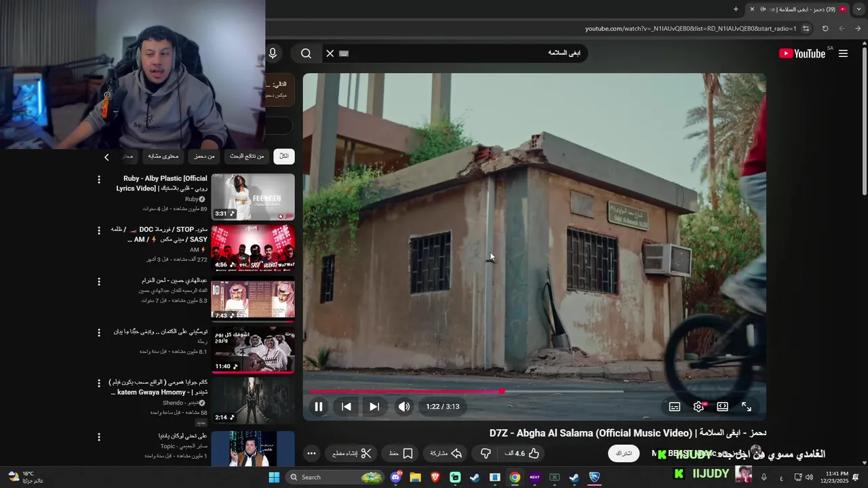Reload the page in browser
Viewport: 868px width, 488px height.
(825, 28)
